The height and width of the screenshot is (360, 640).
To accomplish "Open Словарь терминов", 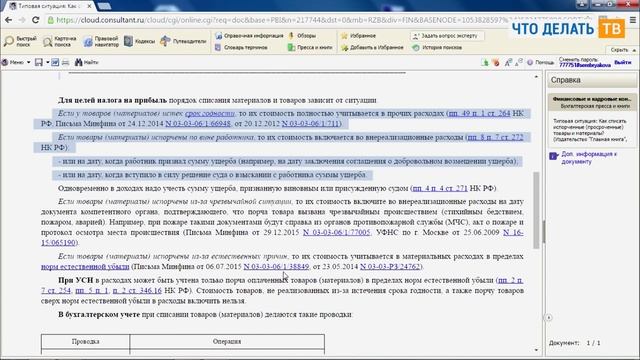I will point(241,48).
